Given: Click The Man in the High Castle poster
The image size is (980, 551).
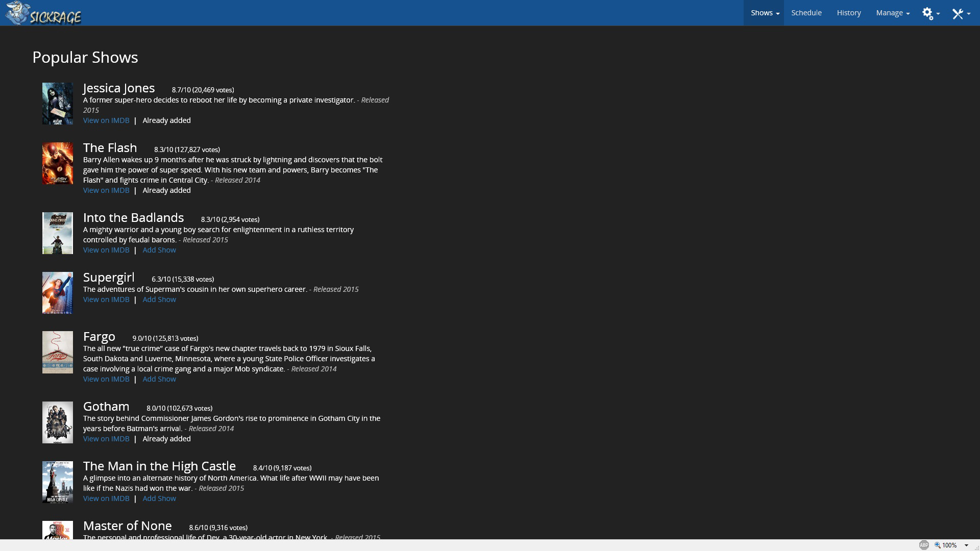Looking at the screenshot, I should pyautogui.click(x=58, y=482).
